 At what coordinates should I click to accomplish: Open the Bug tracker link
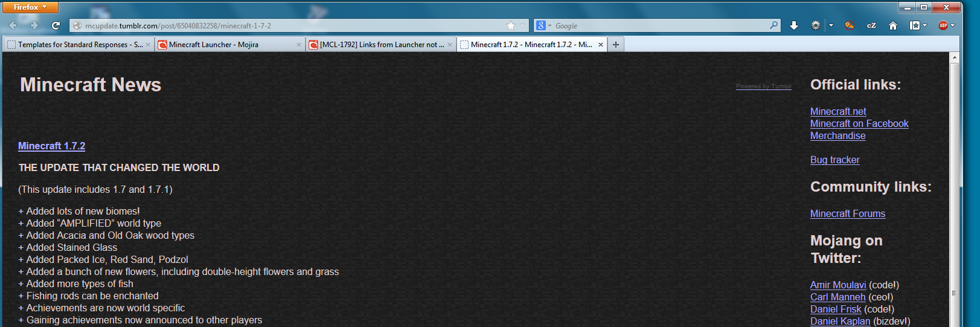click(x=835, y=160)
